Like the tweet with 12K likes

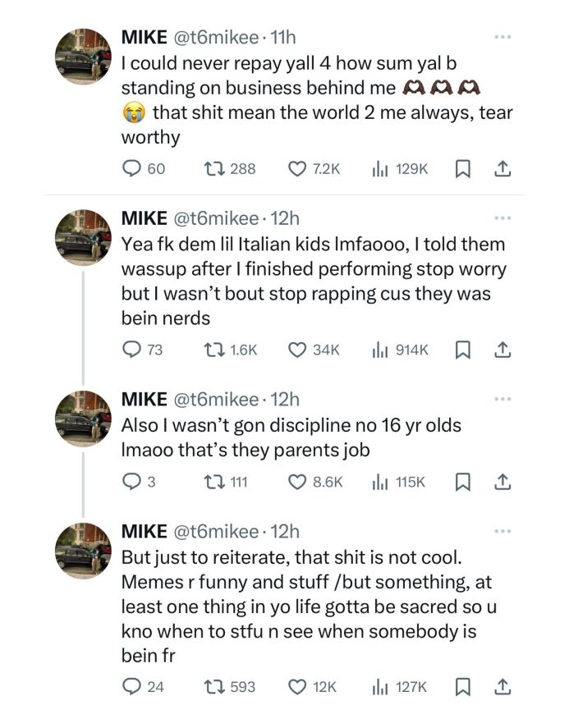[x=297, y=686]
